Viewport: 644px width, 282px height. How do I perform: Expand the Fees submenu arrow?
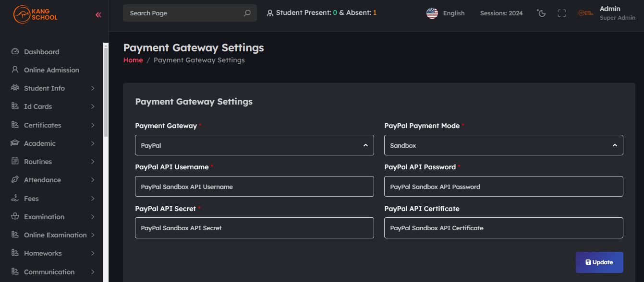click(x=93, y=199)
